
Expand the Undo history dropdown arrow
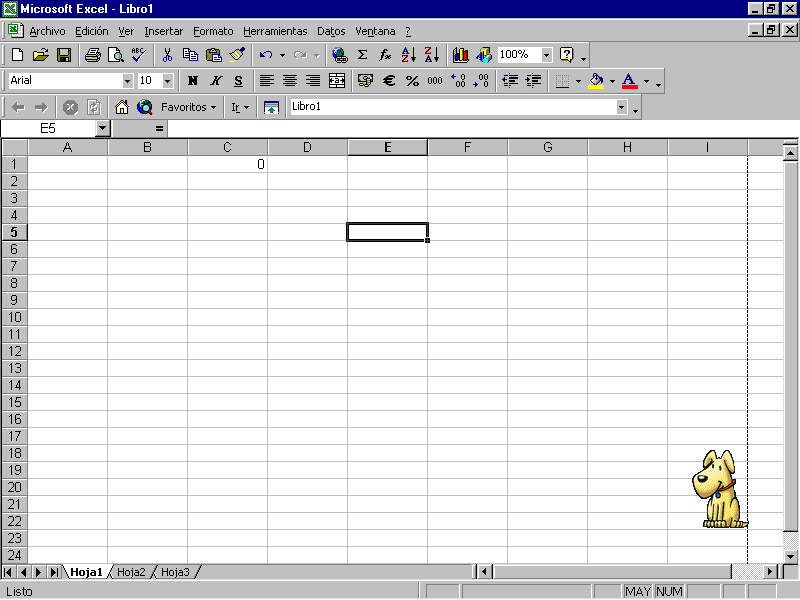(x=282, y=55)
